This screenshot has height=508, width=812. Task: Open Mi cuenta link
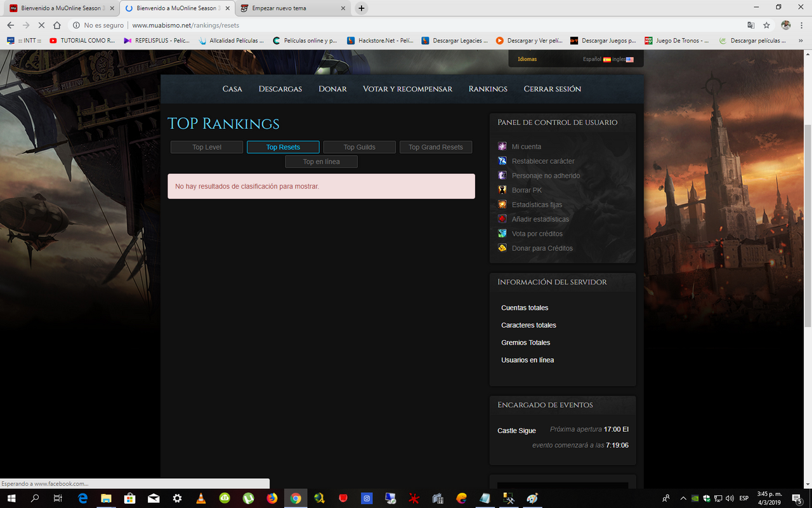[527, 147]
